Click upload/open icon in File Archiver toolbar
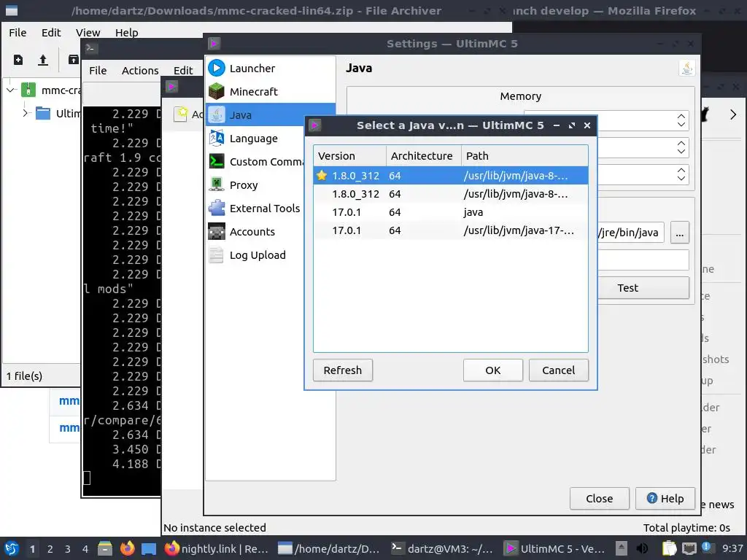This screenshot has height=560, width=747. point(43,60)
